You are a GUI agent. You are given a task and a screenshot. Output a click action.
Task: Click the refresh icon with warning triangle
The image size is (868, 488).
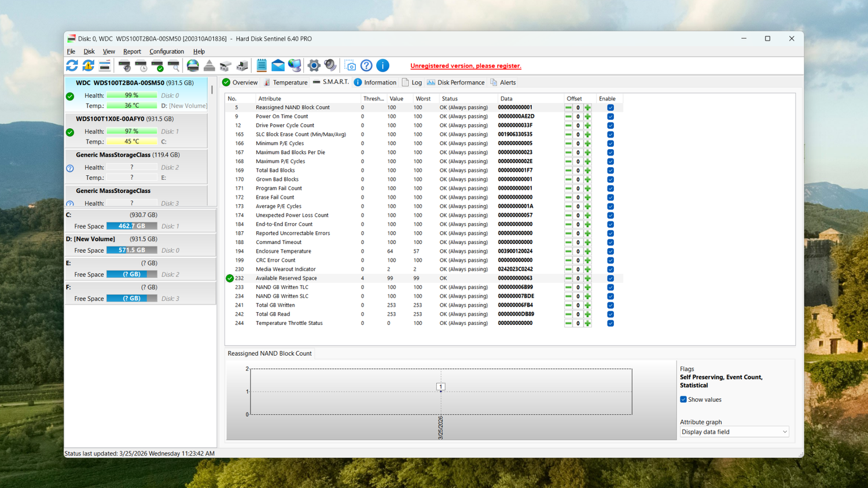tap(88, 66)
